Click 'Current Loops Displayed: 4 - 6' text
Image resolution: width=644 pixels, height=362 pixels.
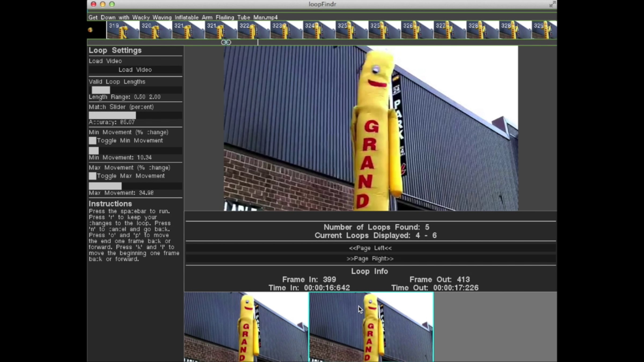pyautogui.click(x=376, y=235)
